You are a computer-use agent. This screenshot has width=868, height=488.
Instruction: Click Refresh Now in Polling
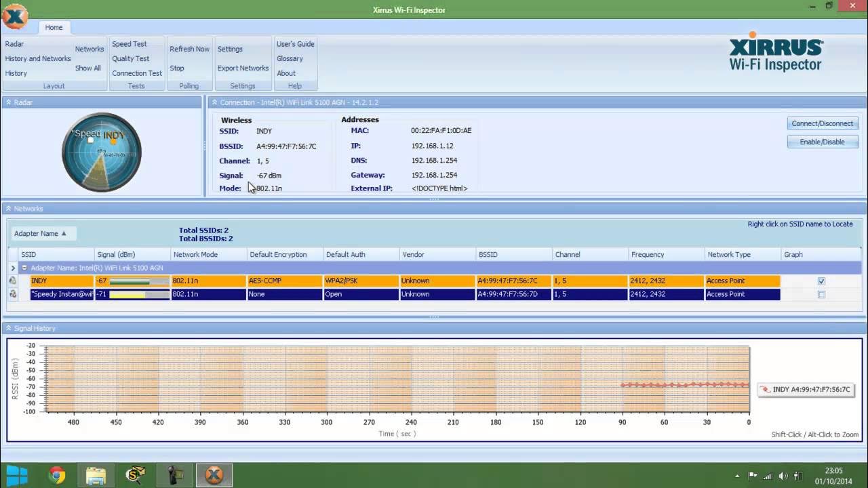point(189,49)
